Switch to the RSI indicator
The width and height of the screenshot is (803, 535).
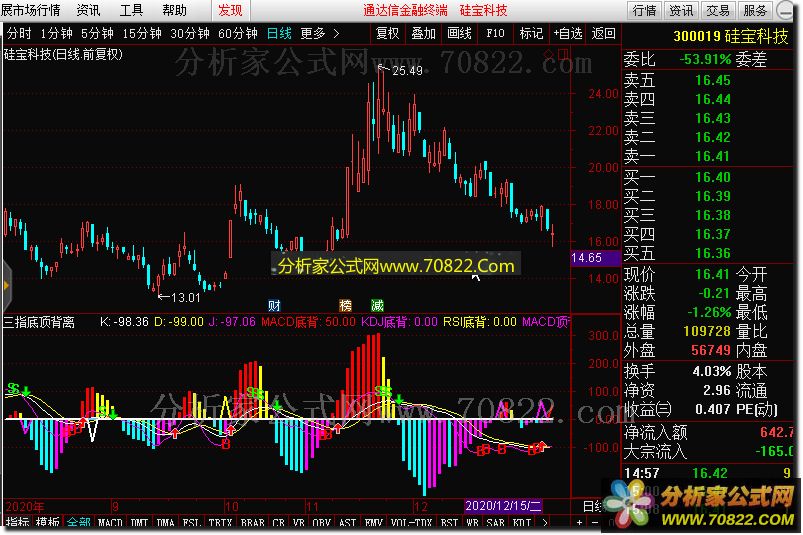point(449,523)
